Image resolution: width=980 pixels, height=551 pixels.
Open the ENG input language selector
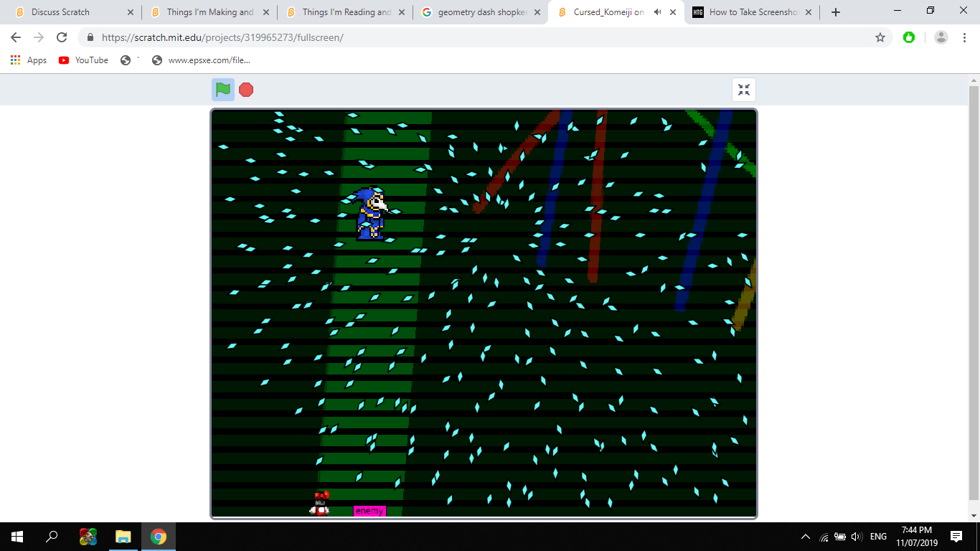(x=878, y=537)
